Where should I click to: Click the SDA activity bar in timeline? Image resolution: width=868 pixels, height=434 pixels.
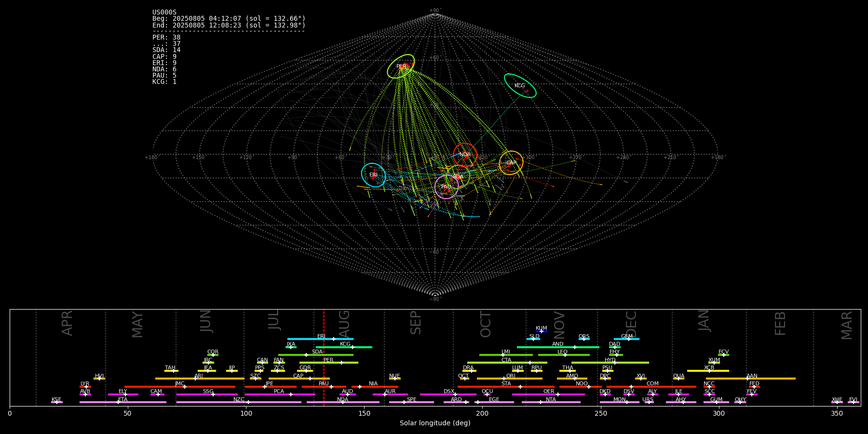(x=316, y=355)
